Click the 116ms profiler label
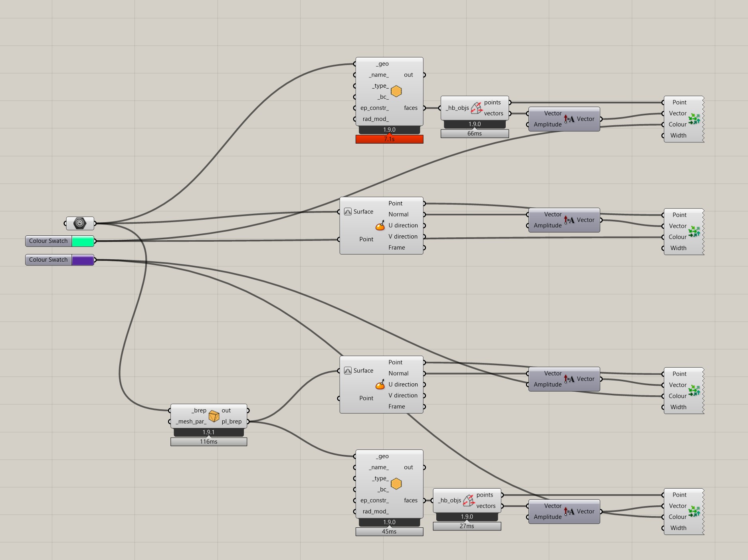Screen dimensions: 748x560 tap(208, 442)
